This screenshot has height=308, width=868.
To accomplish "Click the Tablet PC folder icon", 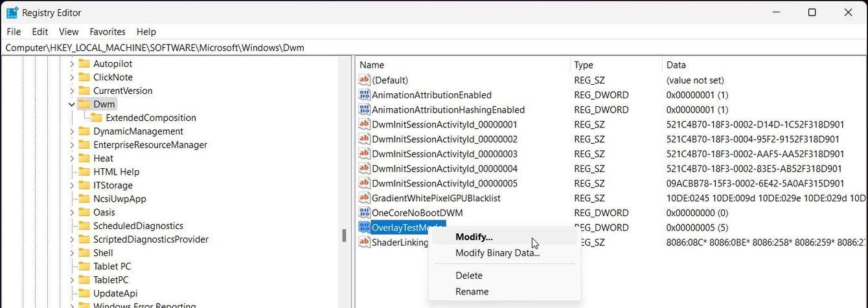I will click(84, 267).
